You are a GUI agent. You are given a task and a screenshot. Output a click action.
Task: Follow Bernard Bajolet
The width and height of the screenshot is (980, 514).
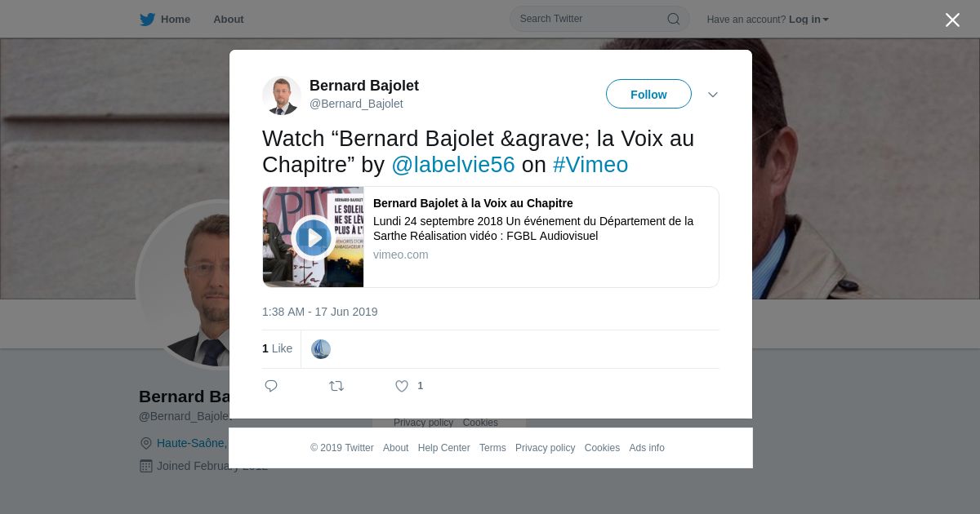(x=648, y=94)
